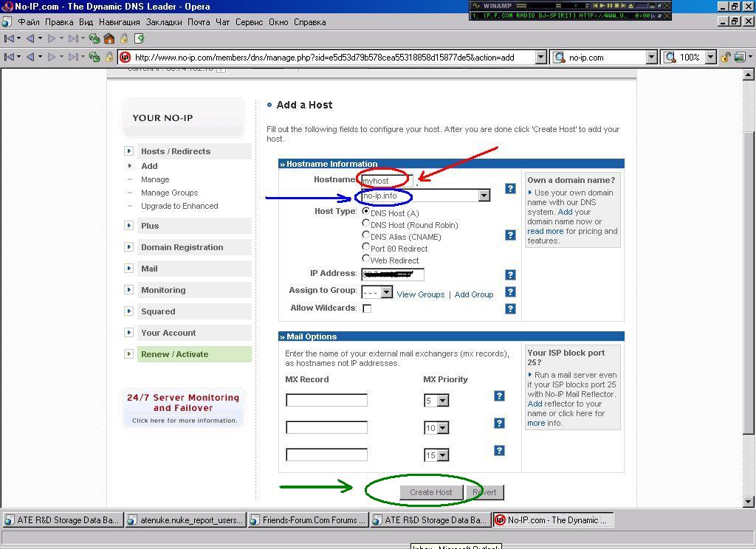Open help icon for Hostname field
Screen dimensions: 756x549
pyautogui.click(x=511, y=188)
